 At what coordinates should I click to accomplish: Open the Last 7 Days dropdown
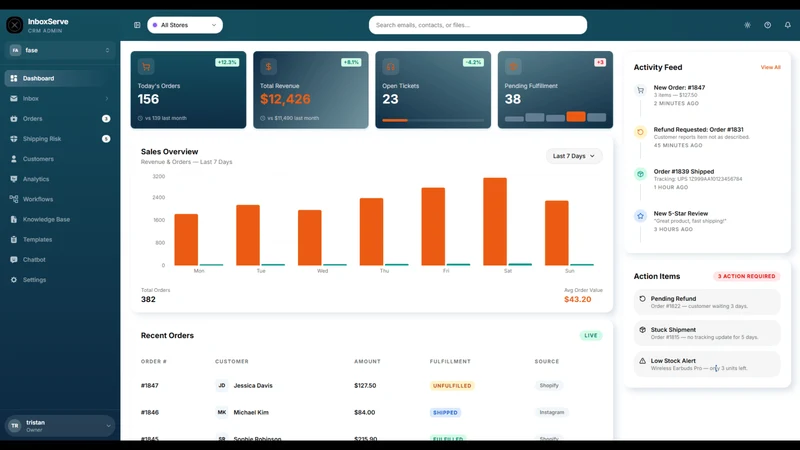coord(574,156)
